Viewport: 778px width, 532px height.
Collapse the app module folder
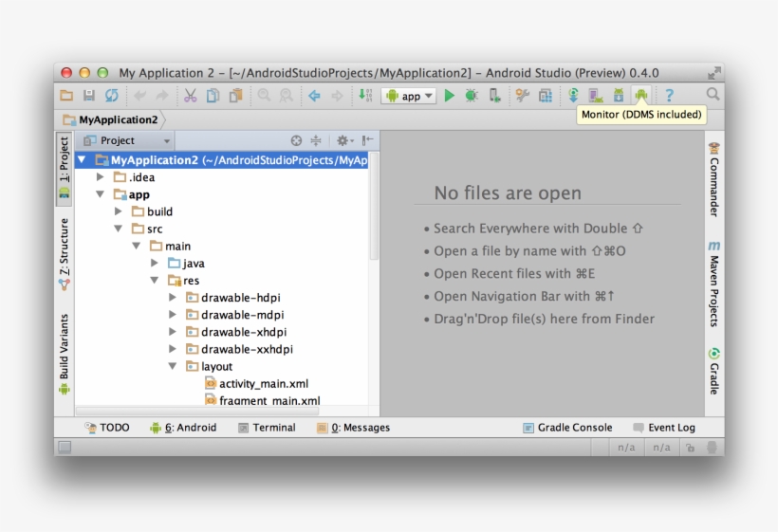click(x=101, y=194)
